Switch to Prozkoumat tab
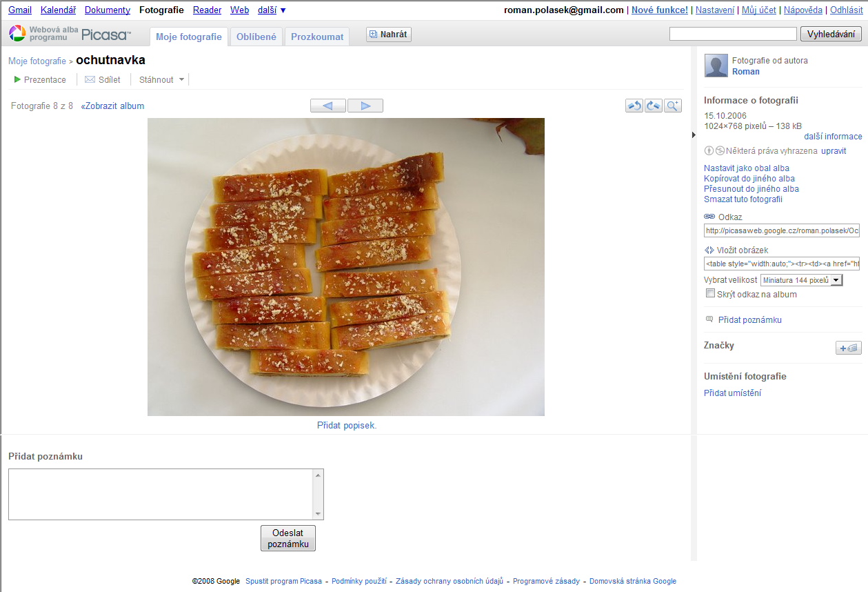 tap(317, 37)
